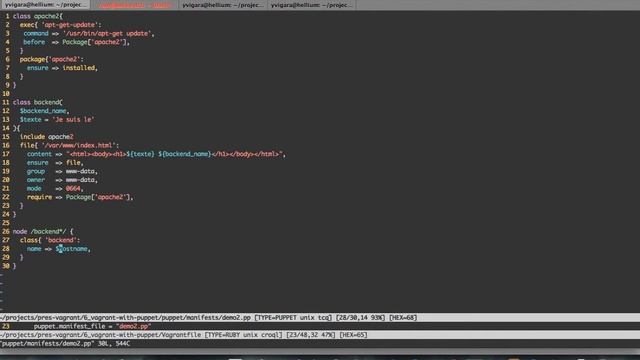Click the 'before' attribute on line 4
The height and width of the screenshot is (360, 640).
point(34,42)
